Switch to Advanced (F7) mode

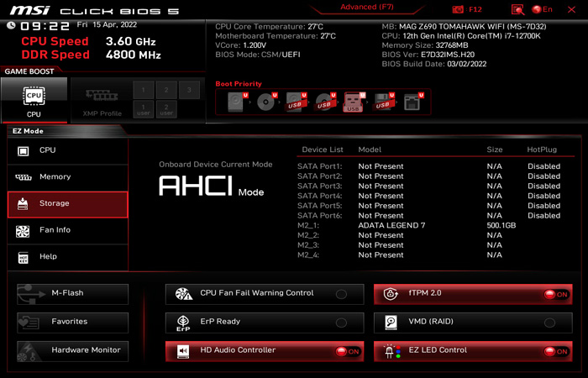(367, 7)
